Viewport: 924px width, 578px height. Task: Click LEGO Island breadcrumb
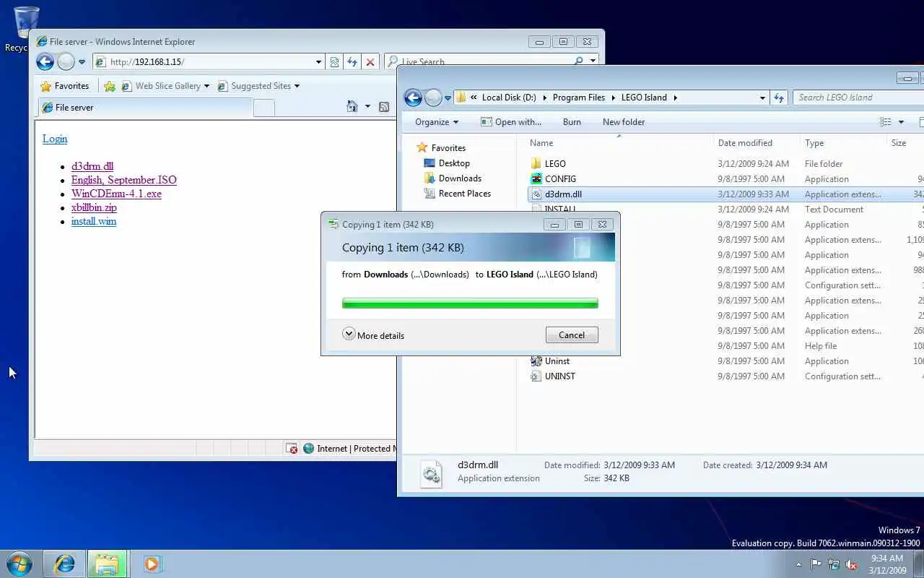pyautogui.click(x=644, y=98)
